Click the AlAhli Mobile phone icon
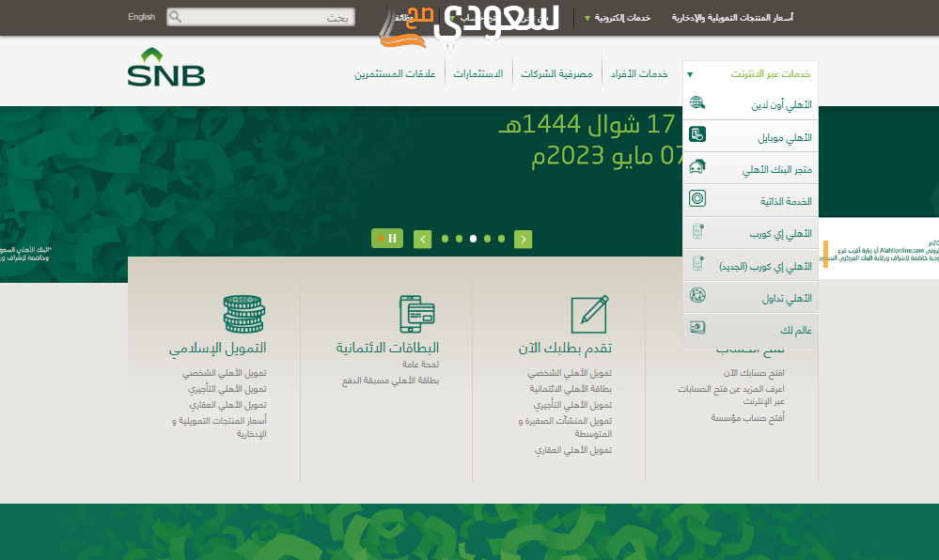Viewport: 939px width, 560px height. tap(697, 134)
